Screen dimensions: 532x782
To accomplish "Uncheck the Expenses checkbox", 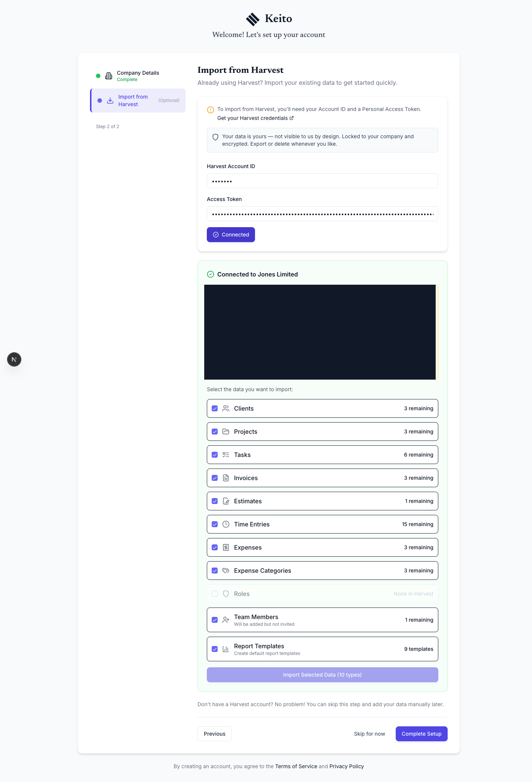I will [215, 547].
